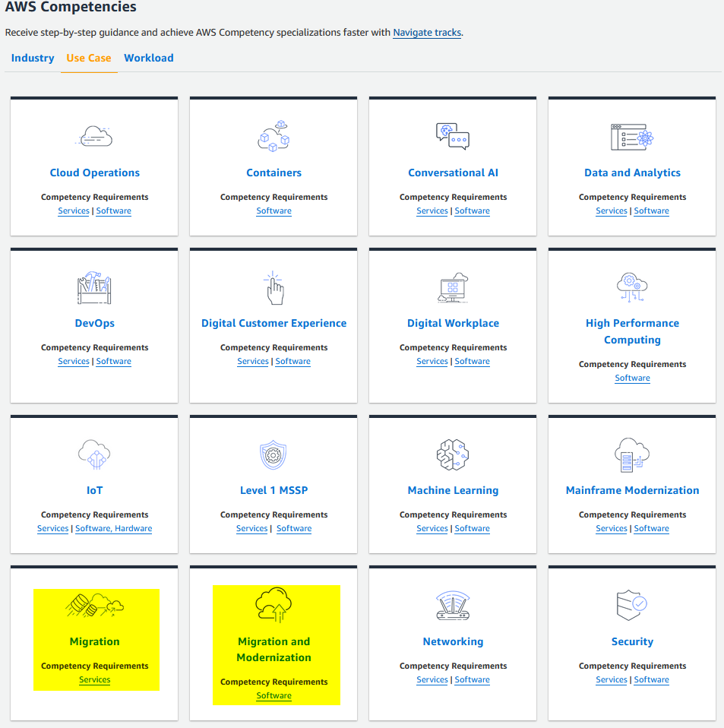Screen dimensions: 724x728
Task: Click the Machine Learning brain icon
Action: 453,454
